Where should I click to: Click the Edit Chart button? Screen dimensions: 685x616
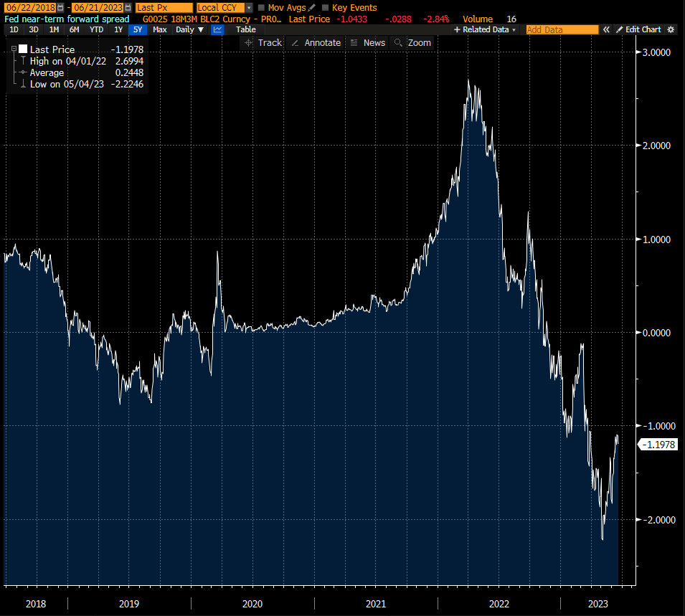point(638,29)
